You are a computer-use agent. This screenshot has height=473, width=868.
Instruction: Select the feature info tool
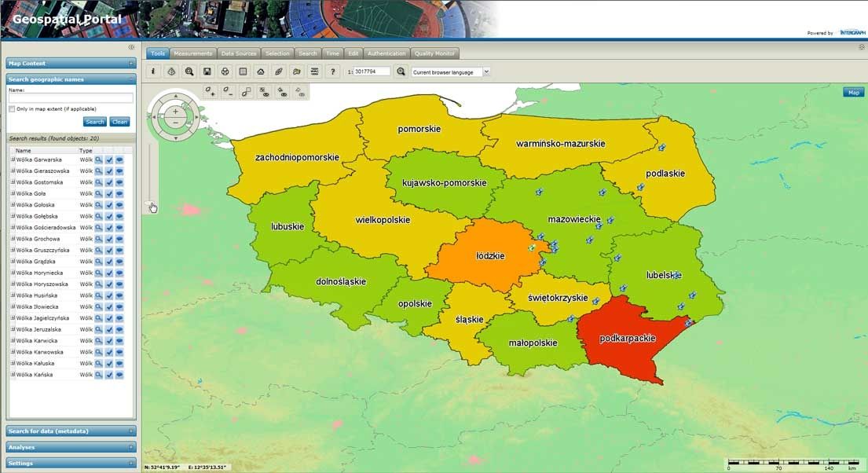(x=153, y=71)
